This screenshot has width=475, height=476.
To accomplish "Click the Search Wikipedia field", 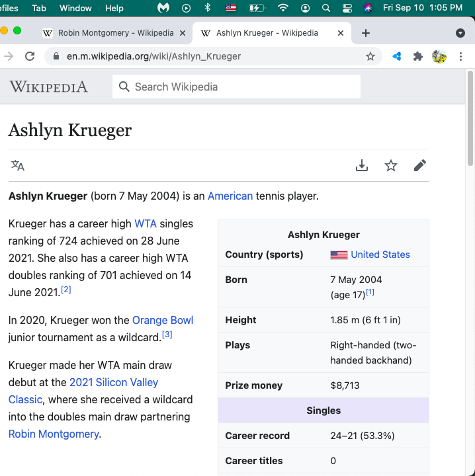I will (x=236, y=87).
